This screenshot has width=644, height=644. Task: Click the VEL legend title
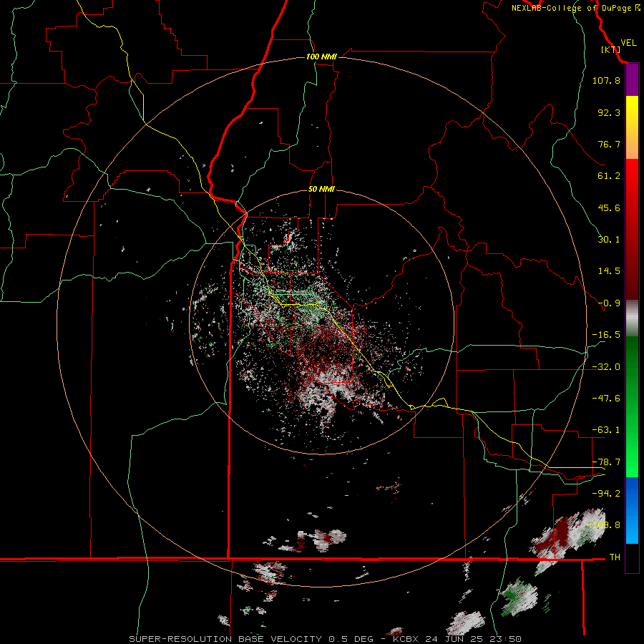(x=628, y=42)
